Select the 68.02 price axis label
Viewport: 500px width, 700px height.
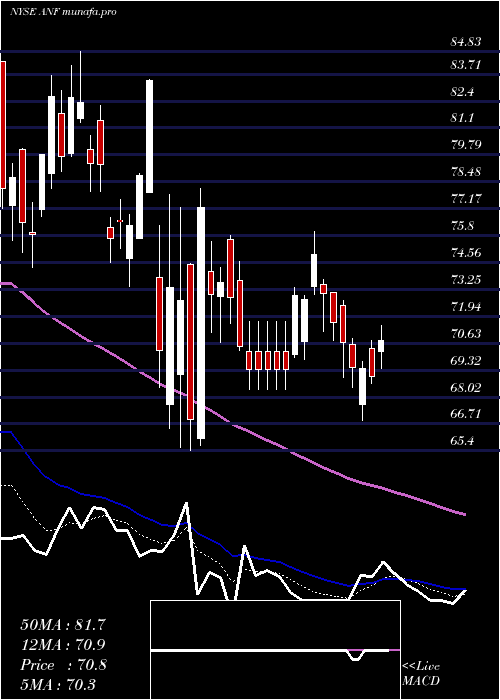[x=466, y=388]
